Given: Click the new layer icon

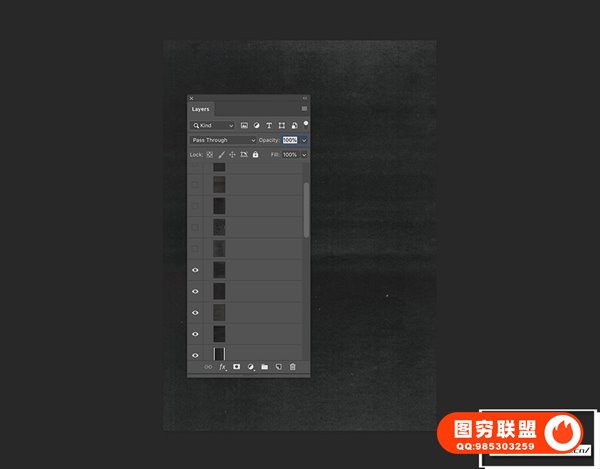Looking at the screenshot, I should coord(279,367).
